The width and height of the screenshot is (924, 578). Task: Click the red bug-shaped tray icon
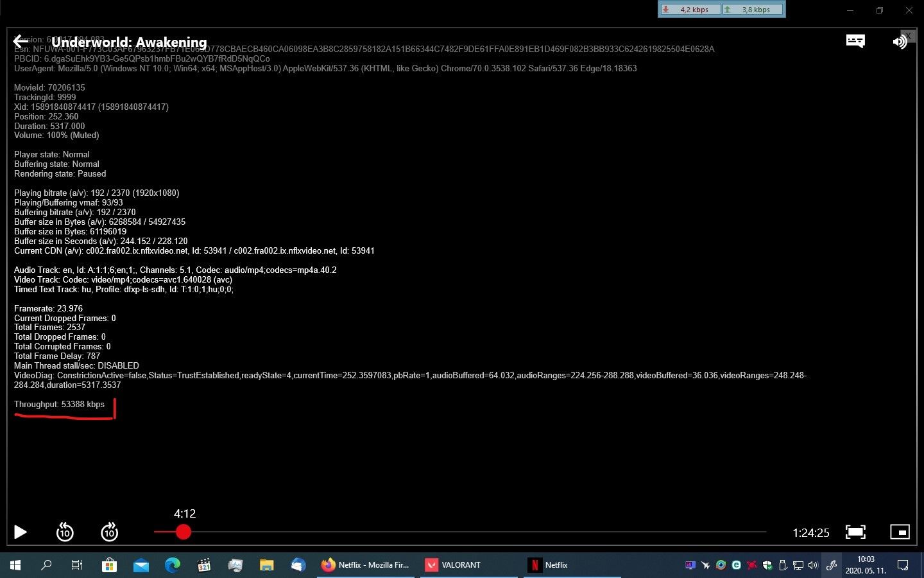pos(752,565)
